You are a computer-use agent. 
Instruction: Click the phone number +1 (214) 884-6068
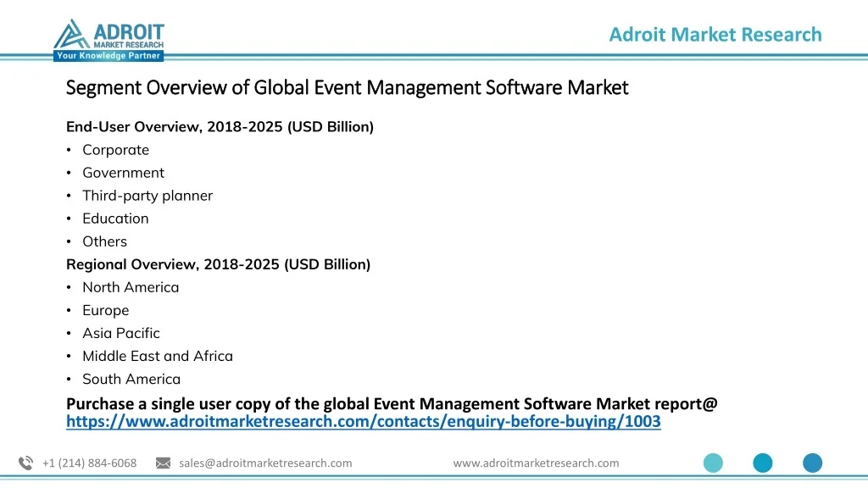click(89, 463)
